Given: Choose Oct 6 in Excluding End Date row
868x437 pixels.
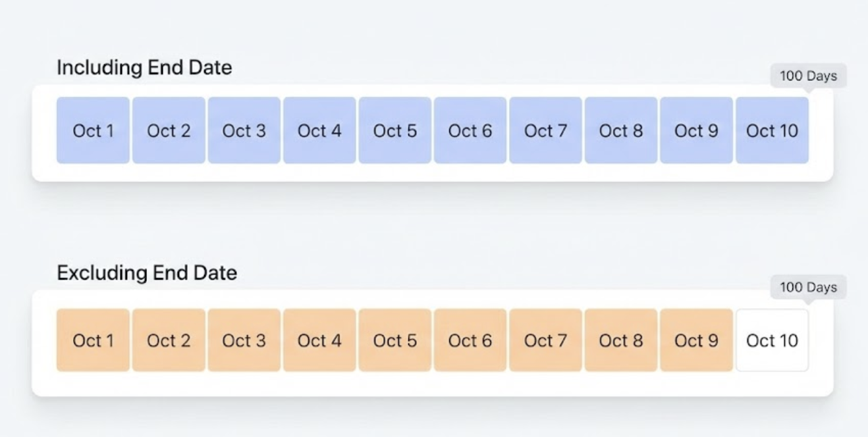Looking at the screenshot, I should point(470,340).
